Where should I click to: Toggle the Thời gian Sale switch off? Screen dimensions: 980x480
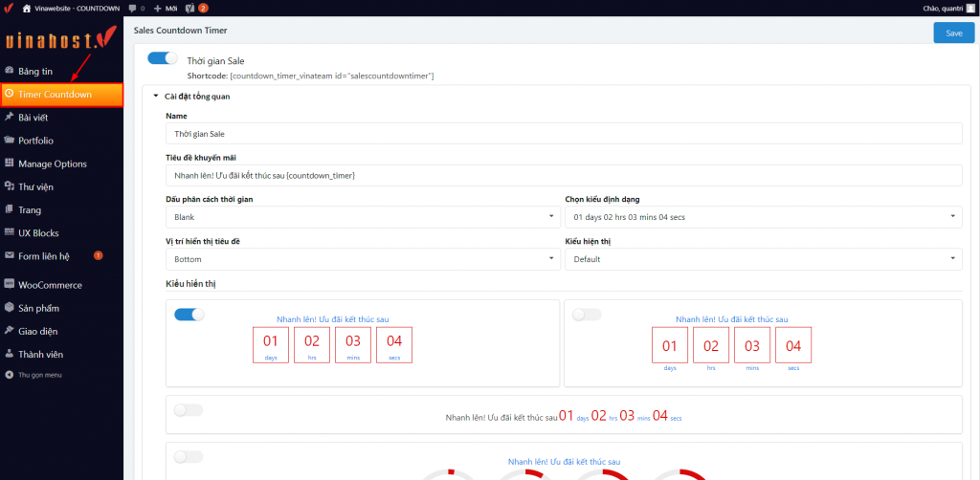(163, 59)
